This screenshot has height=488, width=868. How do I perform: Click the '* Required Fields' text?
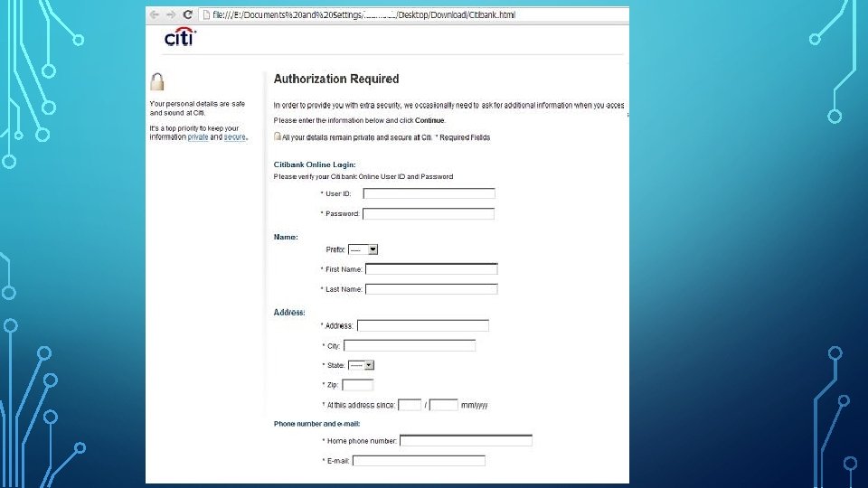tap(463, 137)
